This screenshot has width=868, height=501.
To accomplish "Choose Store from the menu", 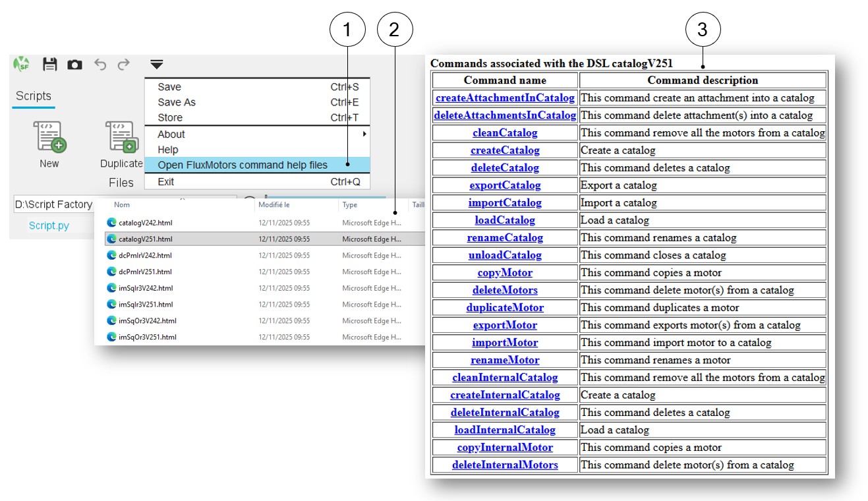I will 258,117.
